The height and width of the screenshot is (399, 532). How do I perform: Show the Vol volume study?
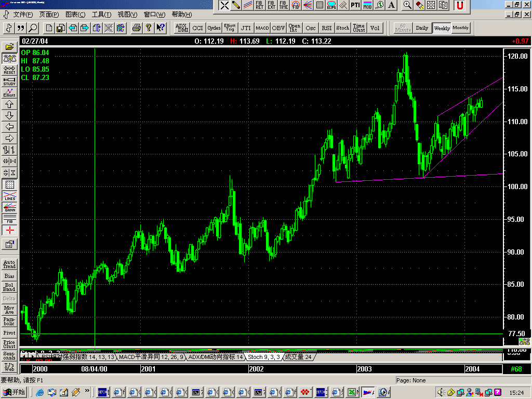[x=375, y=28]
